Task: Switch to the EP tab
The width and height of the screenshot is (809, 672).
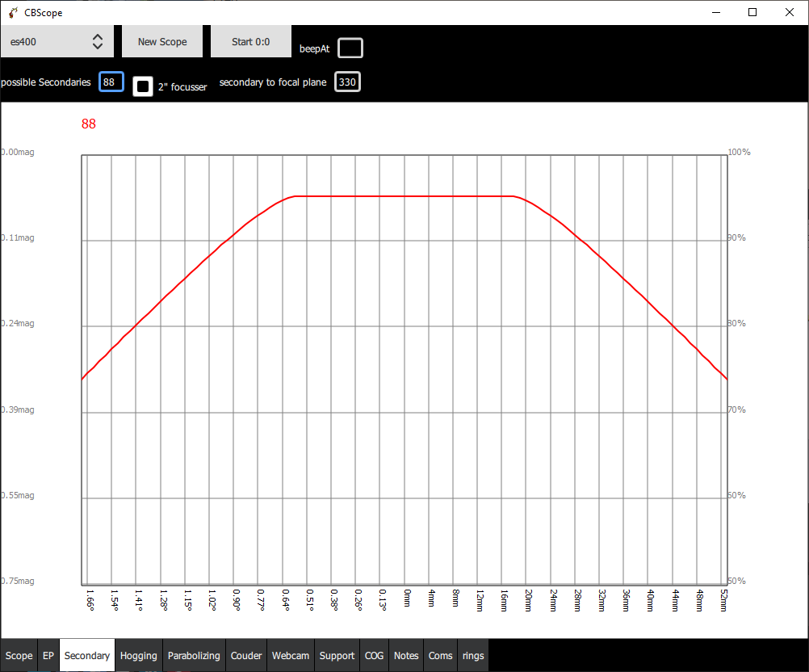Action: [x=48, y=656]
